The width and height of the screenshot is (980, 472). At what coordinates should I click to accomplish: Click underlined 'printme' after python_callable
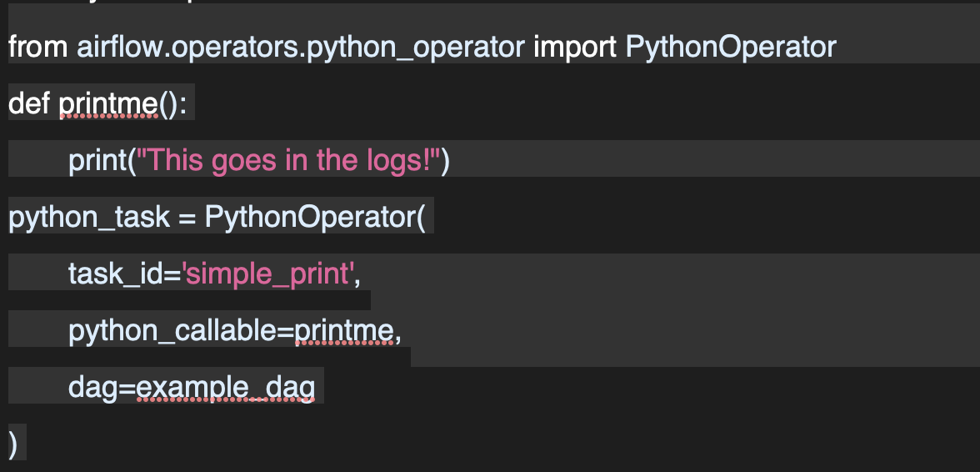point(343,330)
